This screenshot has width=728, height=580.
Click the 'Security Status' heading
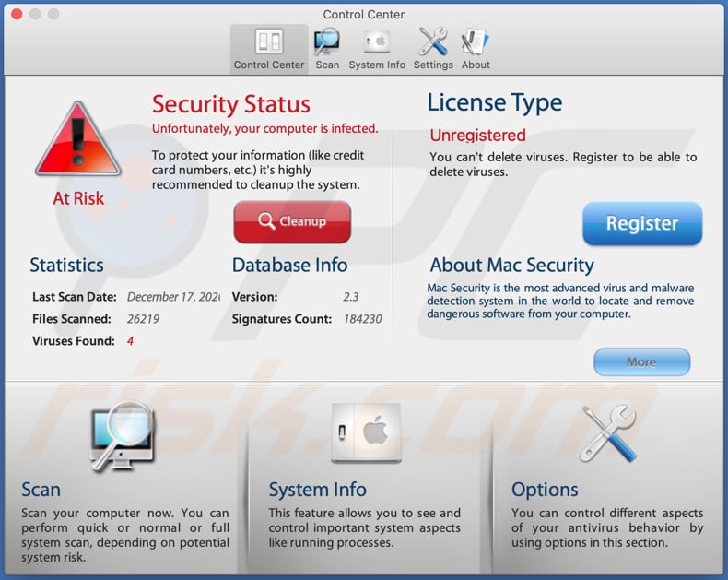(231, 104)
